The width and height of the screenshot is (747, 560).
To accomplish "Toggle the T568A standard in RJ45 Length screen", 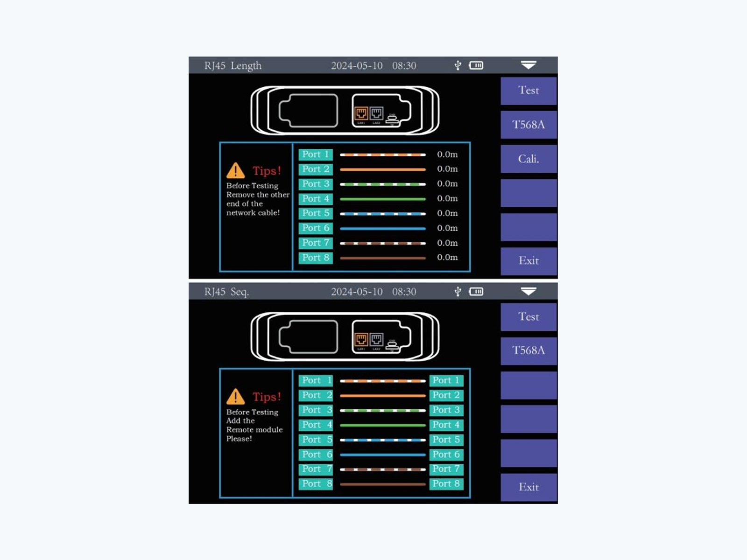I will tap(529, 125).
